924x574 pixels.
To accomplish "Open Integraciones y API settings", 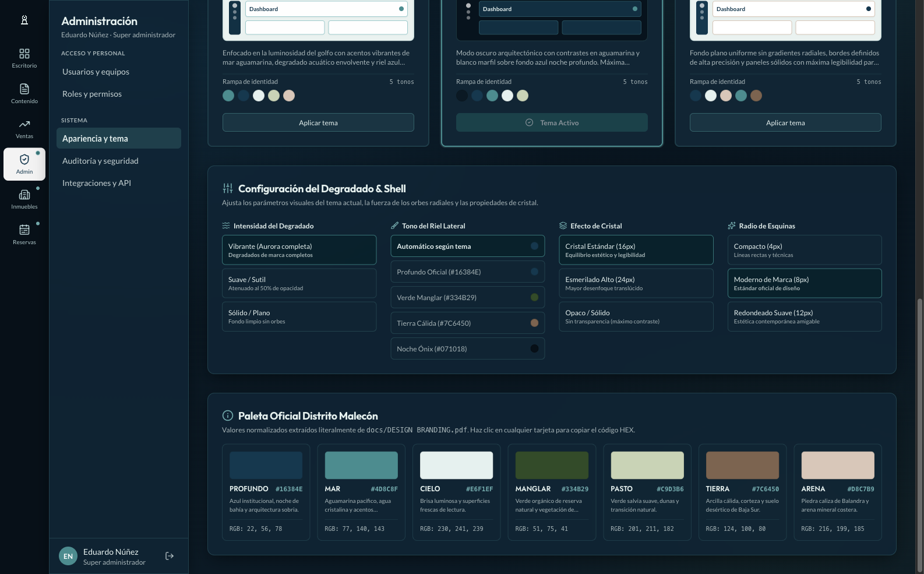I will pyautogui.click(x=119, y=183).
